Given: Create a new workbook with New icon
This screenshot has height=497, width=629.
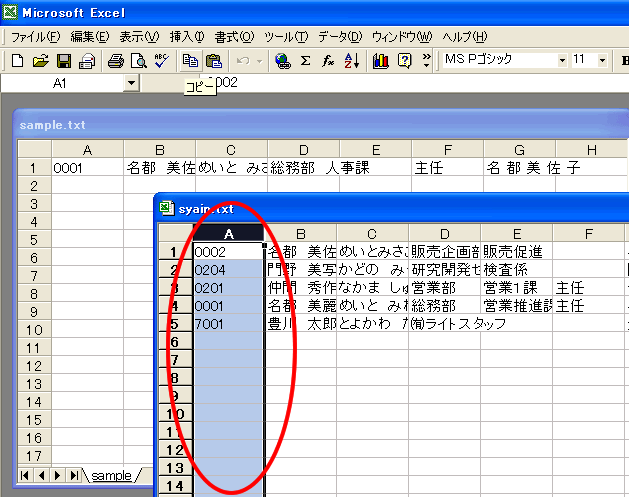Looking at the screenshot, I should (17, 61).
